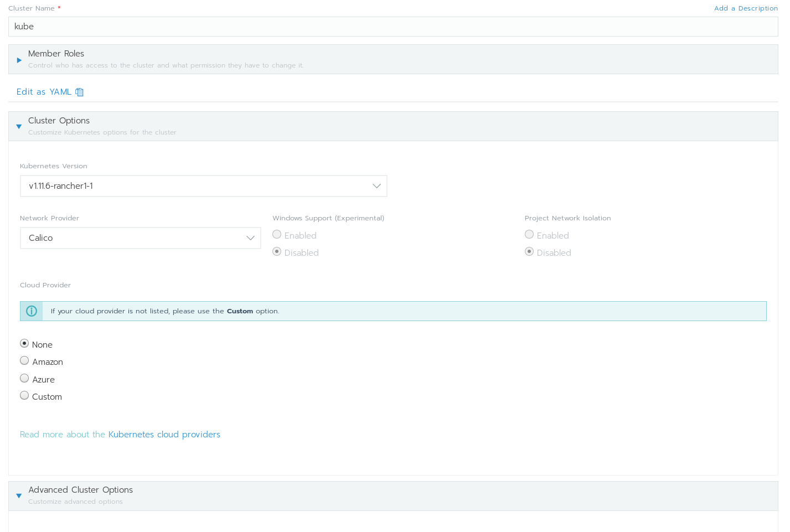This screenshot has width=790, height=532.
Task: Open Kubernetes cloud providers link
Action: click(164, 435)
